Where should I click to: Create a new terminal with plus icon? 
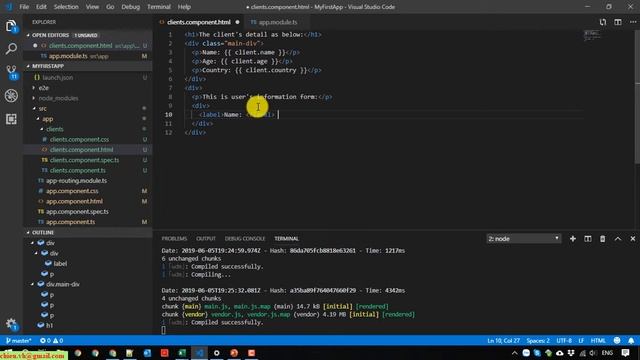(573, 239)
